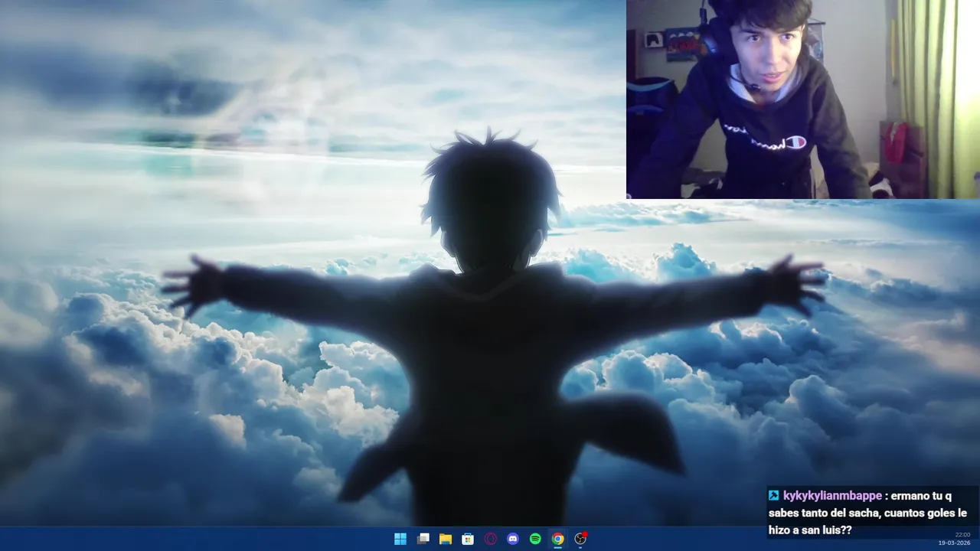Open OBS Studio taskbar icon
Viewport: 980px width, 551px height.
coord(580,539)
